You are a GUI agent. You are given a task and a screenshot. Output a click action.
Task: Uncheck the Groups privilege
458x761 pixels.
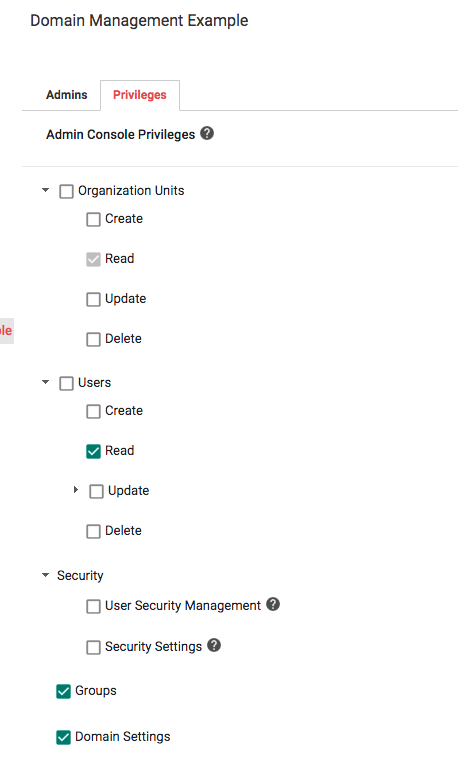[x=64, y=691]
